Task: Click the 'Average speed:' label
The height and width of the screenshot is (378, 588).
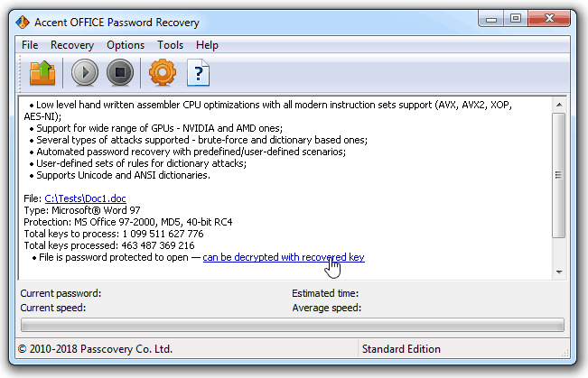Action: tap(327, 308)
